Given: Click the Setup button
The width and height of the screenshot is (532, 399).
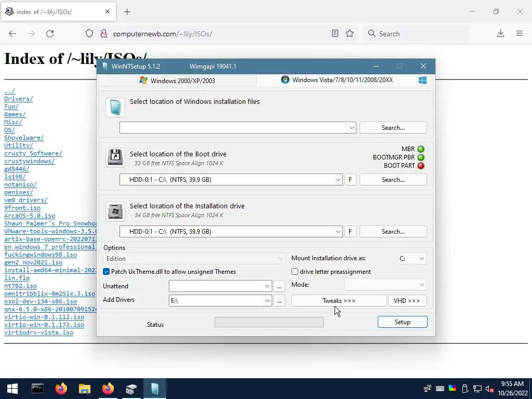Looking at the screenshot, I should [x=403, y=322].
